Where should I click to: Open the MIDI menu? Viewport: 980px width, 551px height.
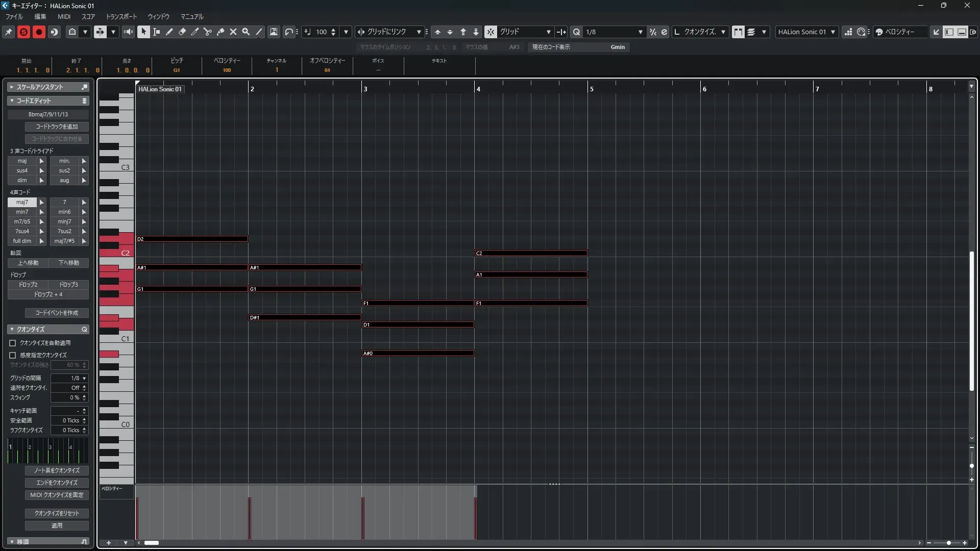pos(64,16)
